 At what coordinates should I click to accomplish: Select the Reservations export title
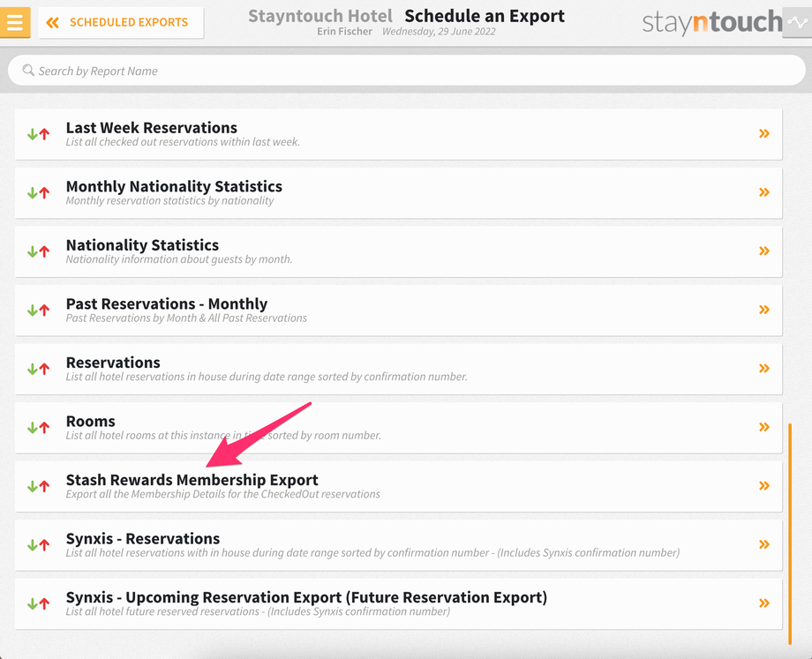pos(113,363)
